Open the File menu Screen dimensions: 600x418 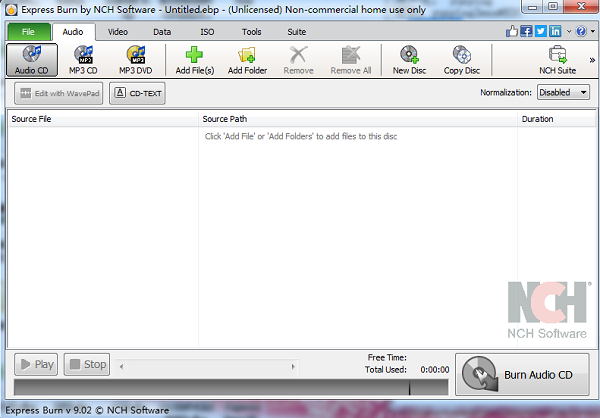coord(29,31)
